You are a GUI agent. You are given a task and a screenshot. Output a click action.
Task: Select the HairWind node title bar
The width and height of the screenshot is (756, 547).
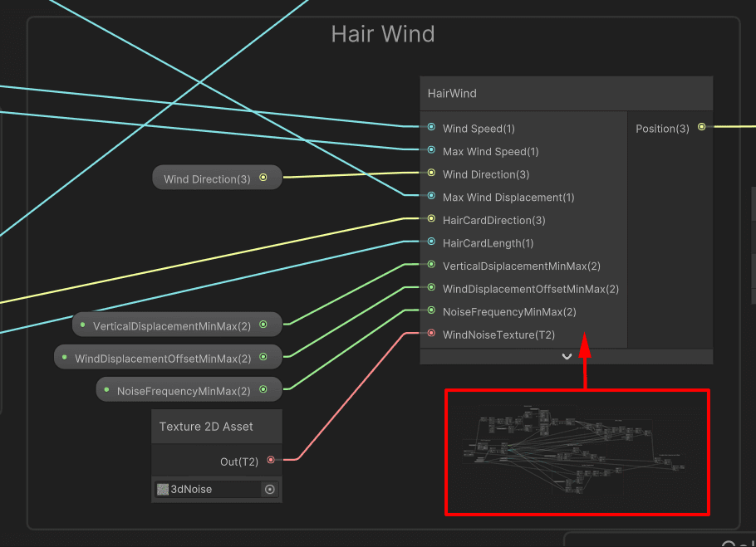[566, 94]
